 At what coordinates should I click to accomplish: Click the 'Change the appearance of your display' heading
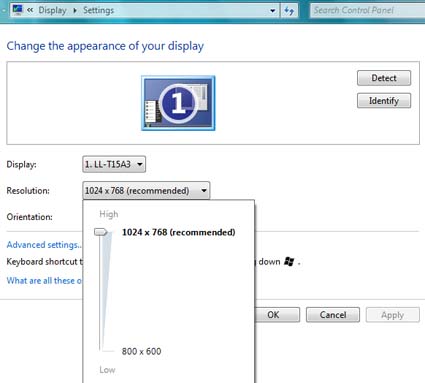(105, 46)
